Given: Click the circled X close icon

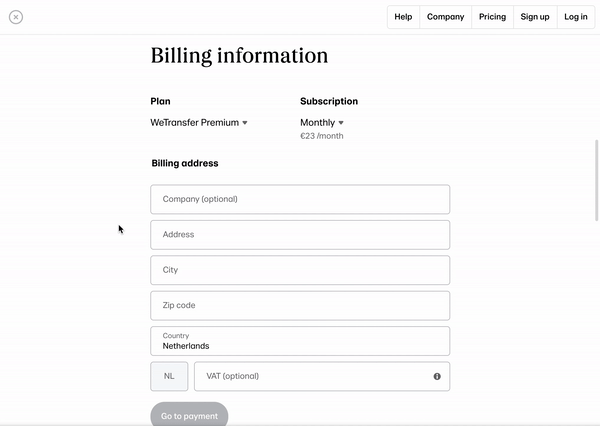Looking at the screenshot, I should coord(16,17).
